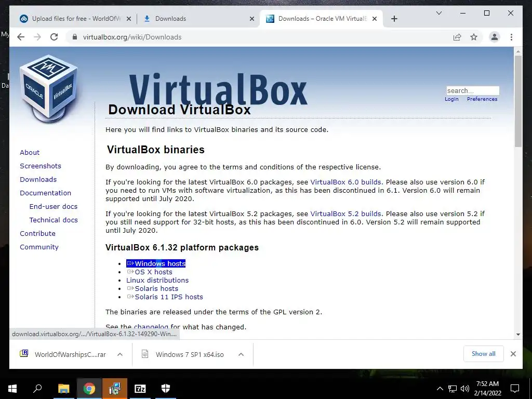
Task: Show hidden system tray icons
Action: [440, 389]
